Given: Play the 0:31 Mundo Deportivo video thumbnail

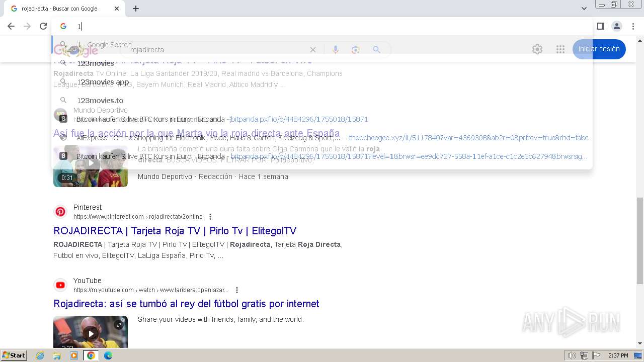Looking at the screenshot, I should pos(91,166).
